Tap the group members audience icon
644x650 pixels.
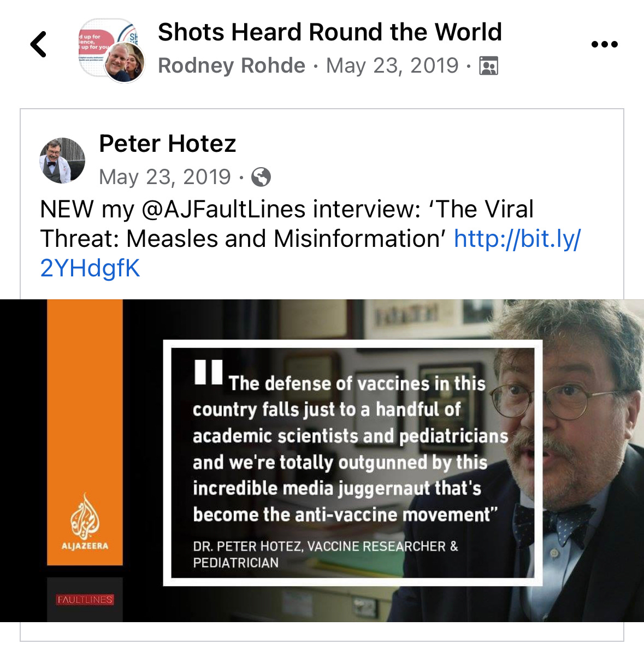coord(488,66)
